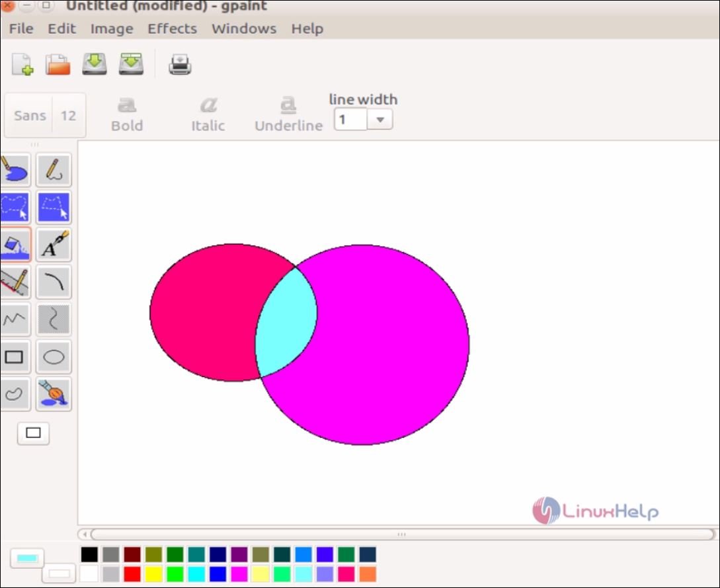The image size is (720, 588).
Task: Activate the rectangular selection tool
Action: 54,207
